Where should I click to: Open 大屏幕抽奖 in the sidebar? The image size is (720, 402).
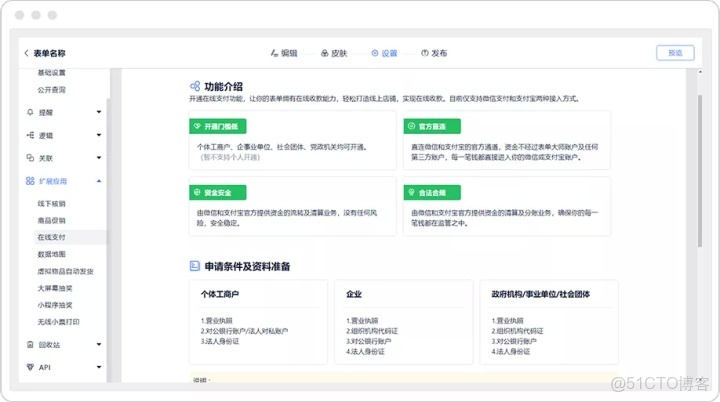click(x=55, y=288)
